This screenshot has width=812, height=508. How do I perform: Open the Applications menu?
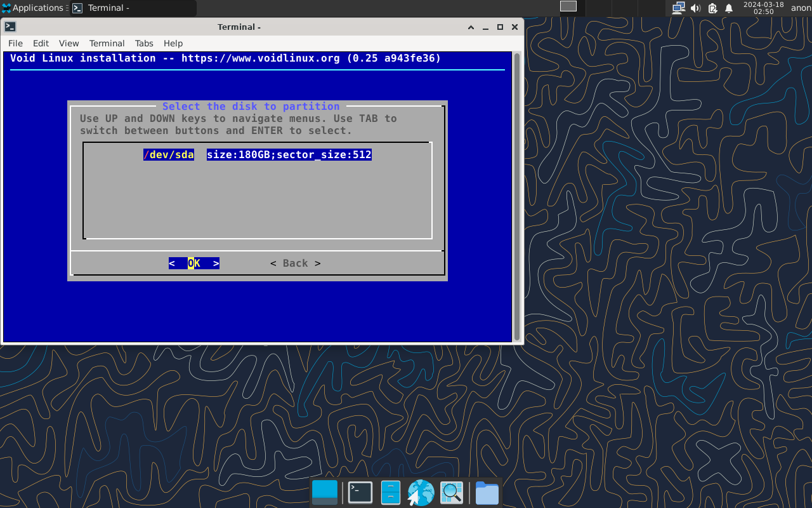pos(33,8)
